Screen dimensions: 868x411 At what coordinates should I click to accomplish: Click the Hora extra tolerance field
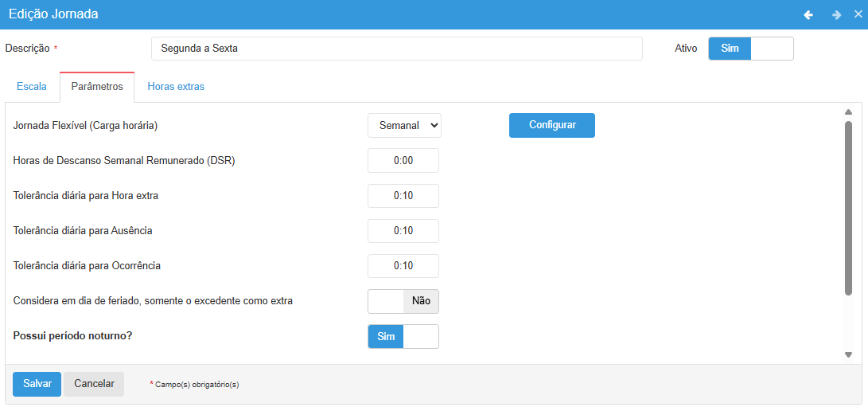403,196
